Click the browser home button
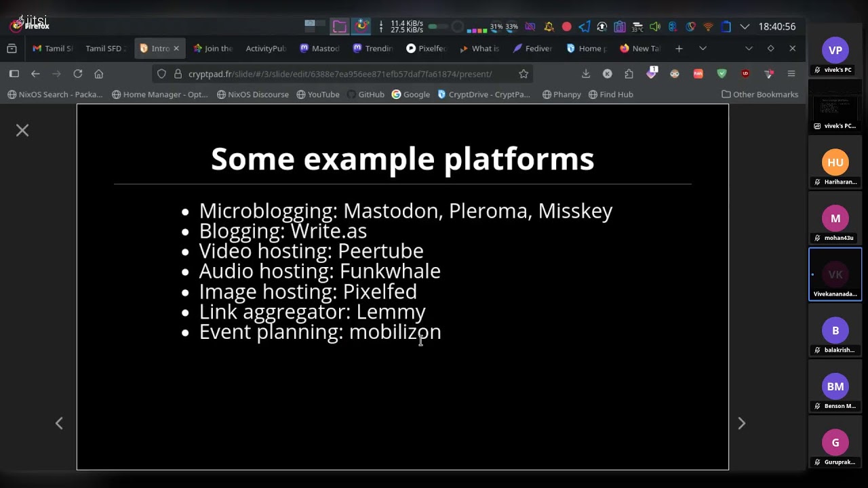This screenshot has width=868, height=488. click(x=99, y=74)
